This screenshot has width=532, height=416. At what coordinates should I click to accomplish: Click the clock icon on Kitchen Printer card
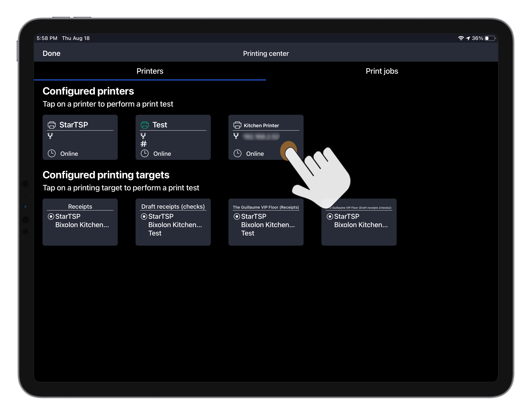point(237,153)
